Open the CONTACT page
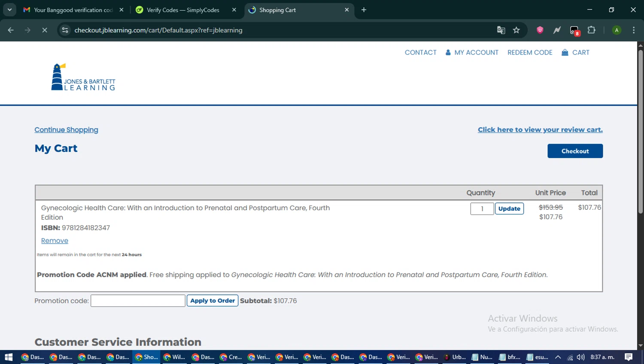The image size is (644, 364). click(x=420, y=52)
